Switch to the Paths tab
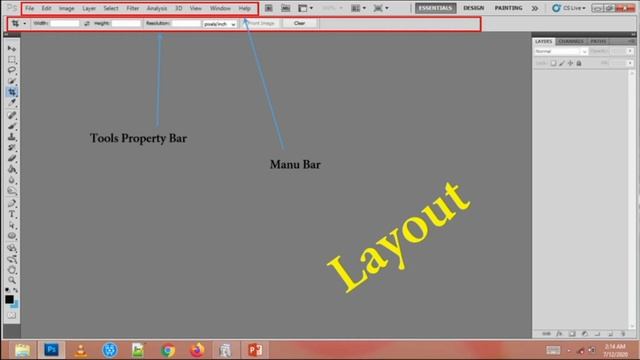The height and width of the screenshot is (360, 640). tap(598, 41)
